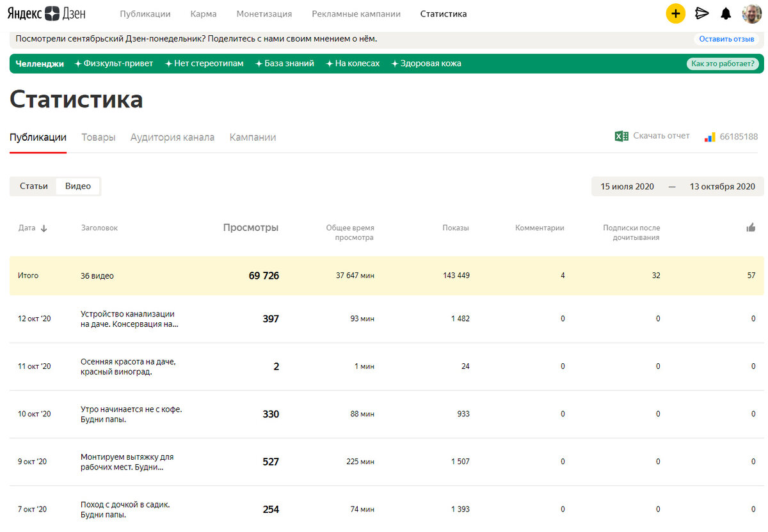Screen dimensions: 768x532
Task: Sort by Просмотры column header
Action: (x=251, y=228)
